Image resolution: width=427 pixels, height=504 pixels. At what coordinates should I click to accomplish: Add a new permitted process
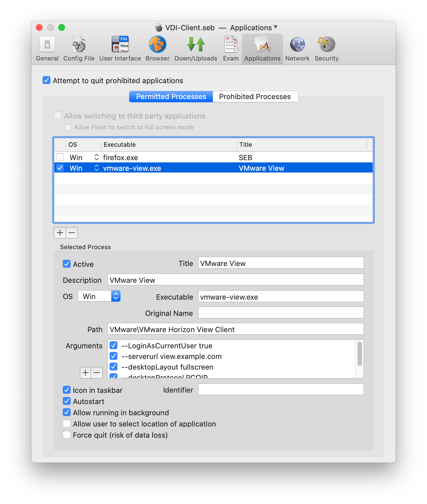pyautogui.click(x=60, y=233)
